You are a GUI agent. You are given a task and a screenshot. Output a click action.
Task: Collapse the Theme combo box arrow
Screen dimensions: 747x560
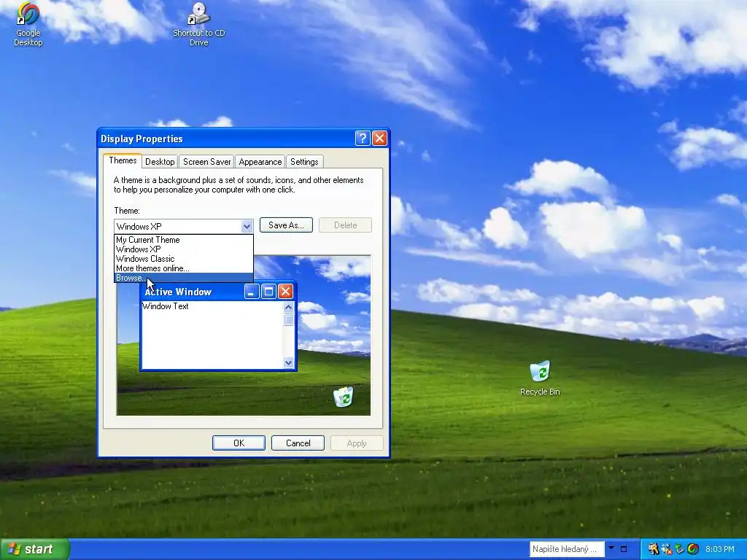247,226
